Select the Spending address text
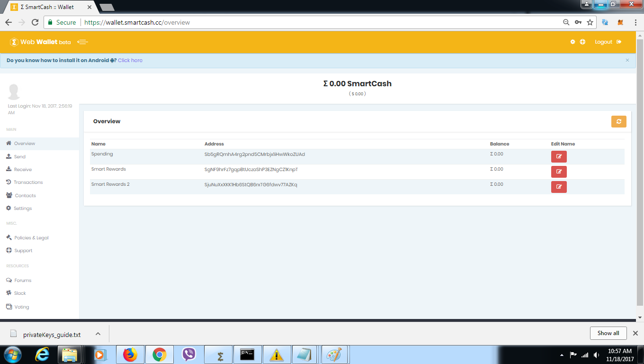Viewport: 644px width, 364px height. point(255,154)
